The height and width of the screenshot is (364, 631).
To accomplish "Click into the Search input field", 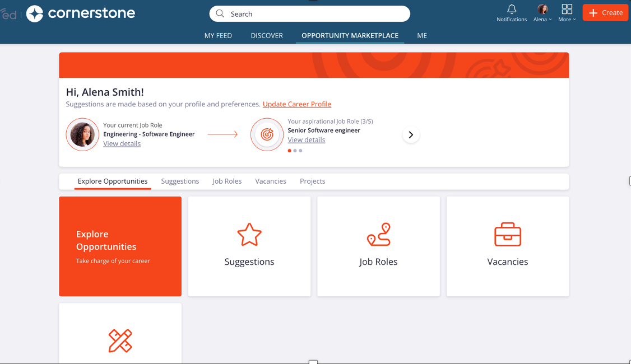I will click(310, 14).
